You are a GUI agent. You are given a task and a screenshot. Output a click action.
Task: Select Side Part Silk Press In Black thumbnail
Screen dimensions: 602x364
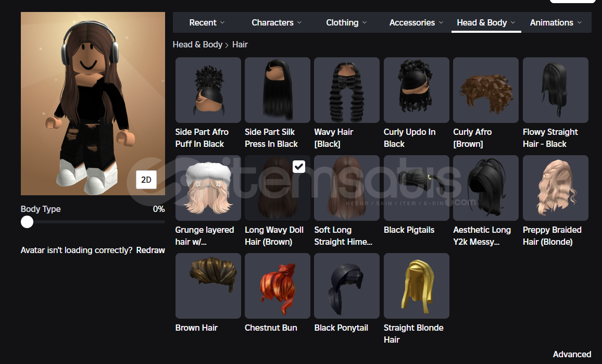(x=278, y=90)
